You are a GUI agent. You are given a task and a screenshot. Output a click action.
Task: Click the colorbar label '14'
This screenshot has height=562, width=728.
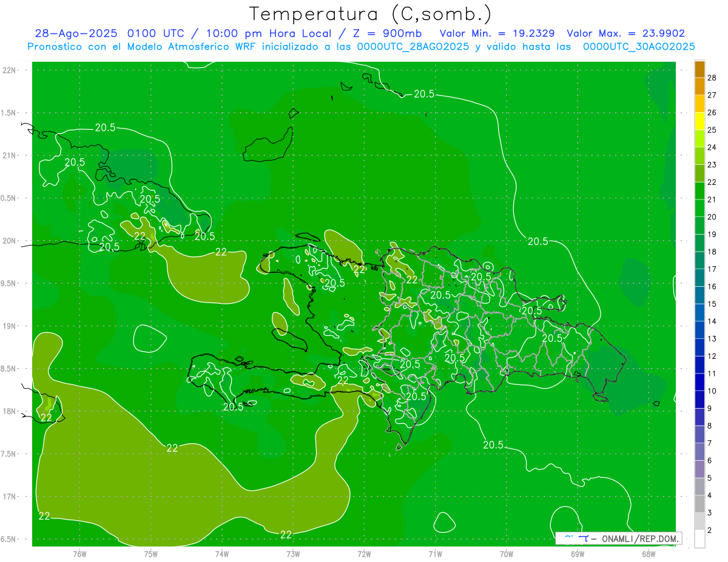pyautogui.click(x=712, y=321)
